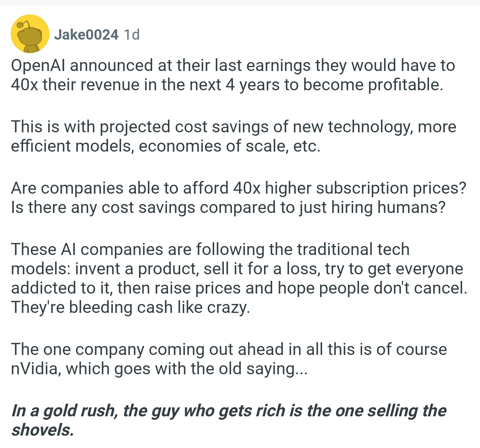The image size is (480, 448).
Task: Click the line 'They're bleeding cash like crazy.'
Action: point(130,307)
